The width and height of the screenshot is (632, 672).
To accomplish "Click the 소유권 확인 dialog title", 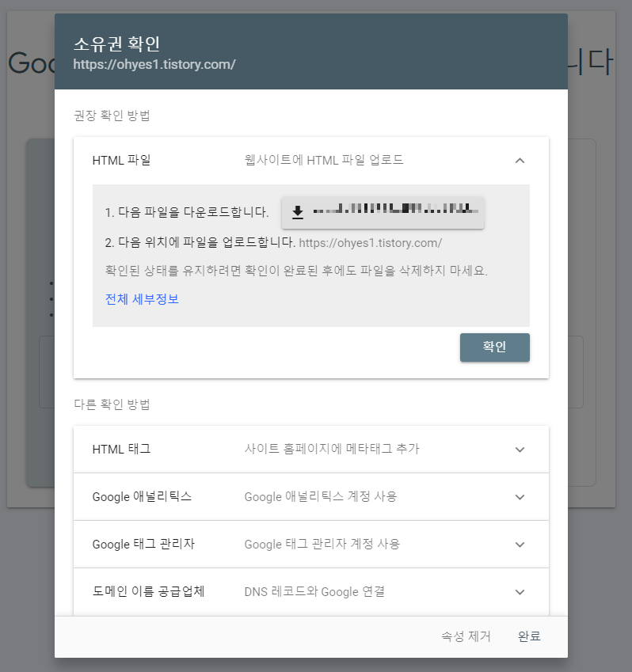I will tap(116, 44).
